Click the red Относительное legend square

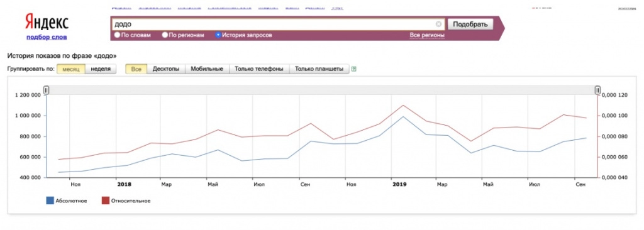tap(105, 200)
